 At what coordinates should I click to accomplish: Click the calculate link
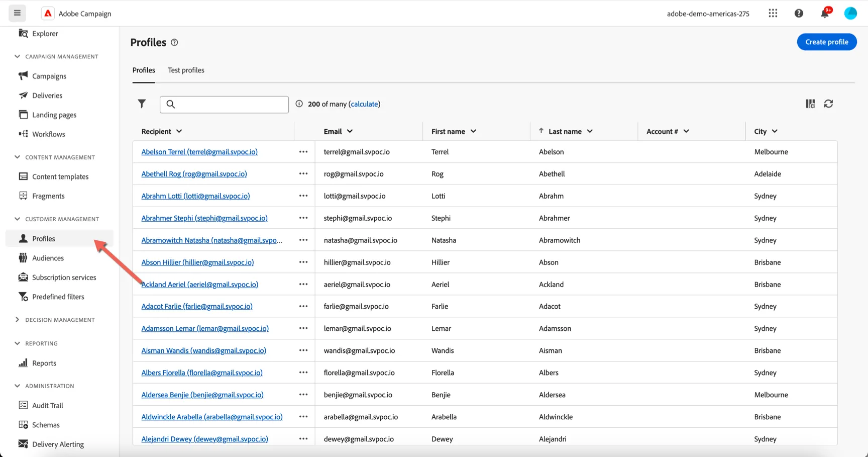coord(365,104)
